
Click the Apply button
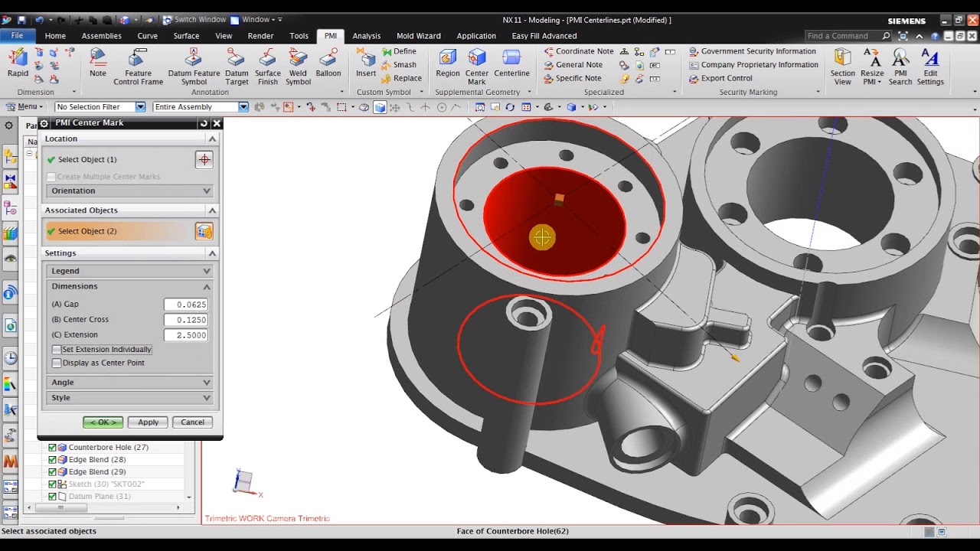tap(148, 422)
